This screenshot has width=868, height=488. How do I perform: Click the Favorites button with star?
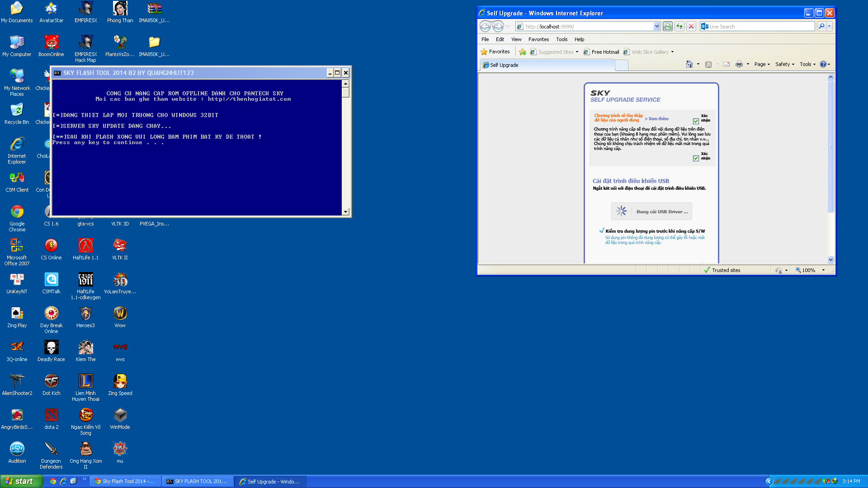coord(495,52)
